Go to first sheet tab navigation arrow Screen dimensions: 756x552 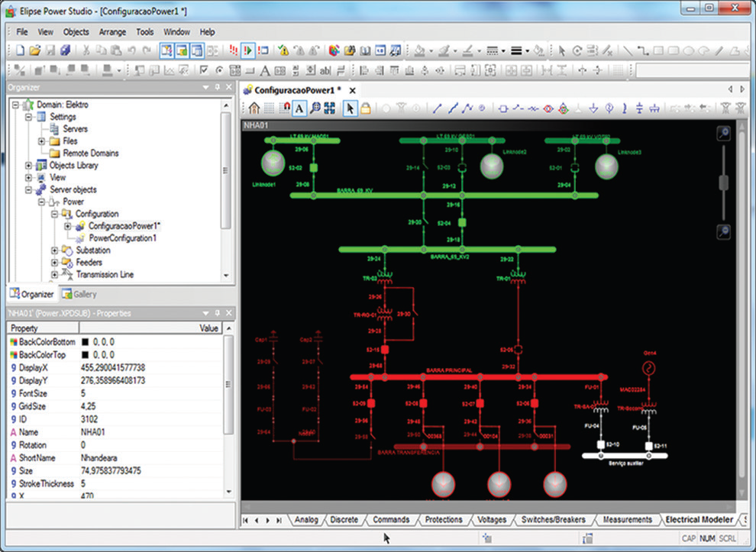coord(246,520)
